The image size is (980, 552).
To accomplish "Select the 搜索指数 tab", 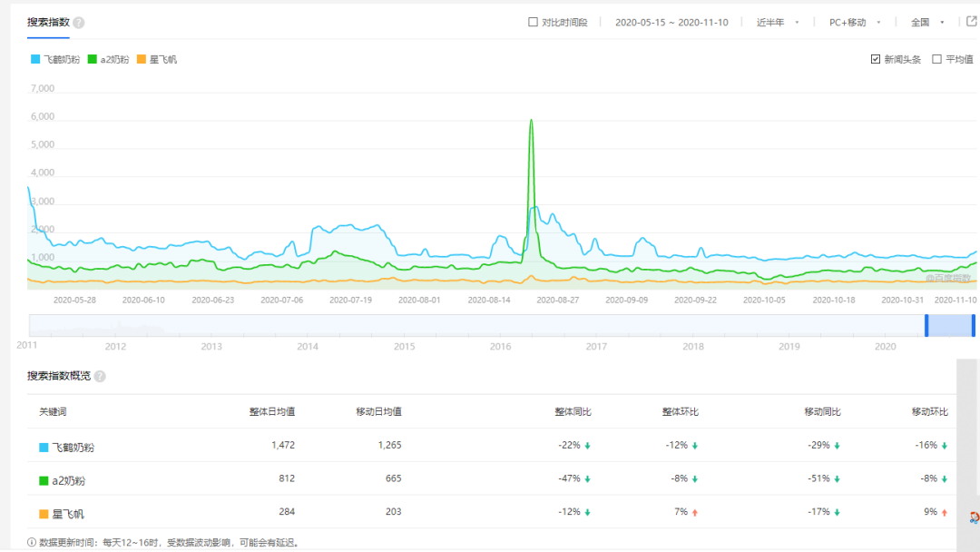I will tap(48, 23).
